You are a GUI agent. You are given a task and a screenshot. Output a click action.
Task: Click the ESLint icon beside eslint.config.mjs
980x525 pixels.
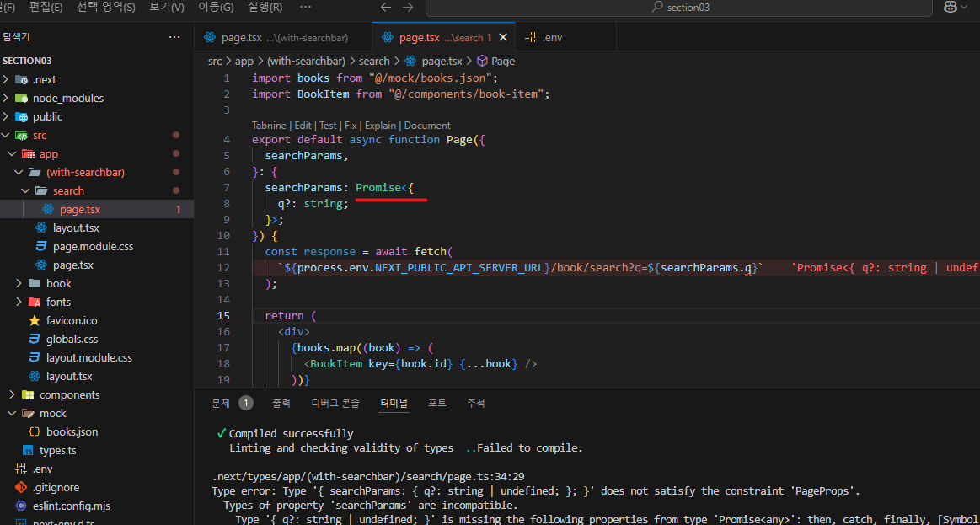tap(22, 506)
